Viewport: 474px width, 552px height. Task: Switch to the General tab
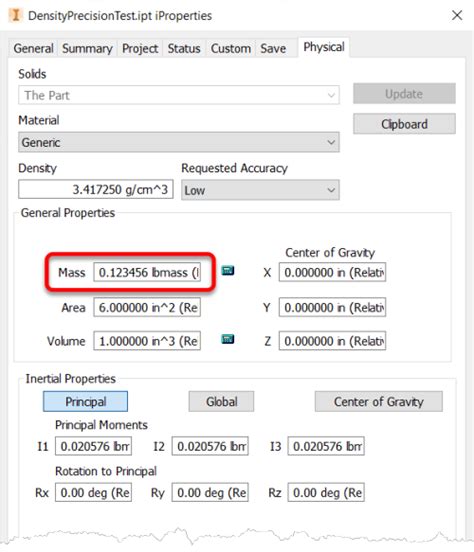(33, 48)
